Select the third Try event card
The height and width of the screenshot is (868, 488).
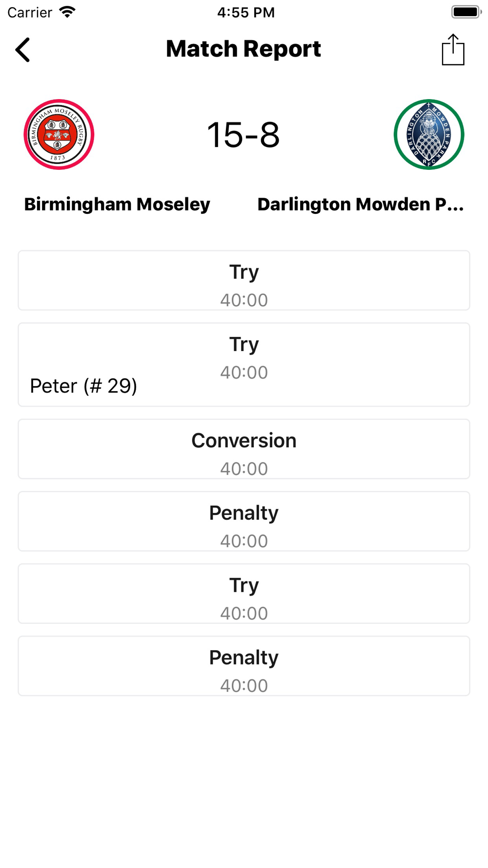244,594
